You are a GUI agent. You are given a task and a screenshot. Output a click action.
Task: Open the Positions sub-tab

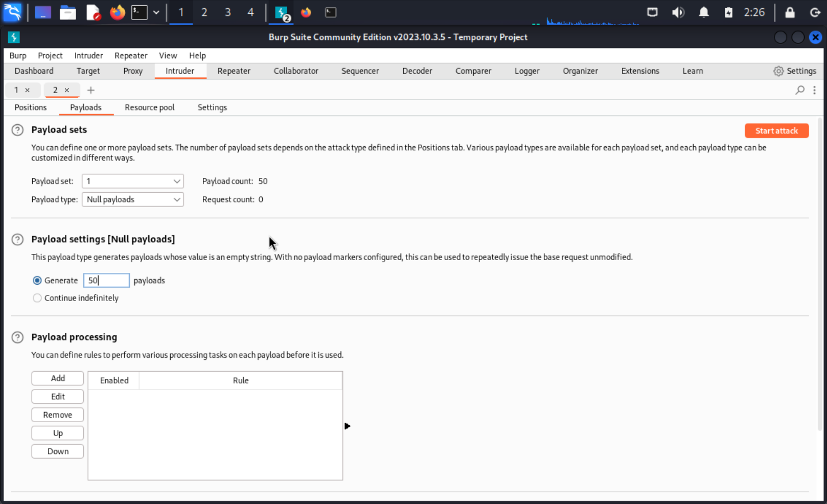(x=31, y=107)
